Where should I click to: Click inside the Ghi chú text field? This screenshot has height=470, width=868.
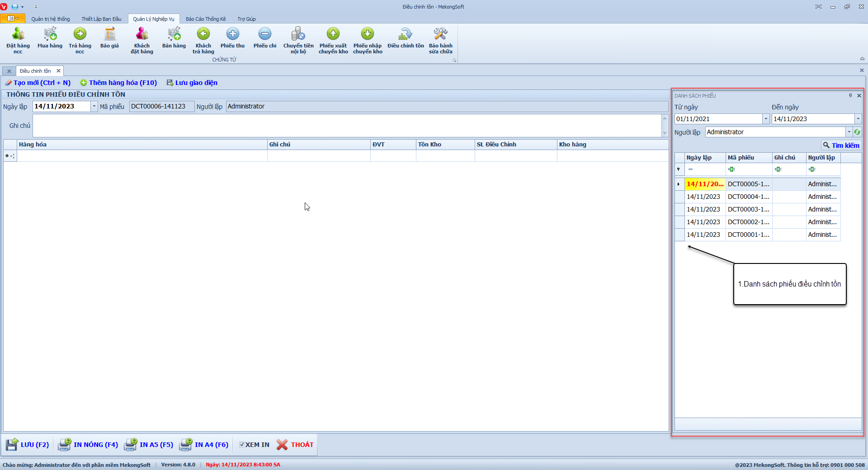[346, 126]
